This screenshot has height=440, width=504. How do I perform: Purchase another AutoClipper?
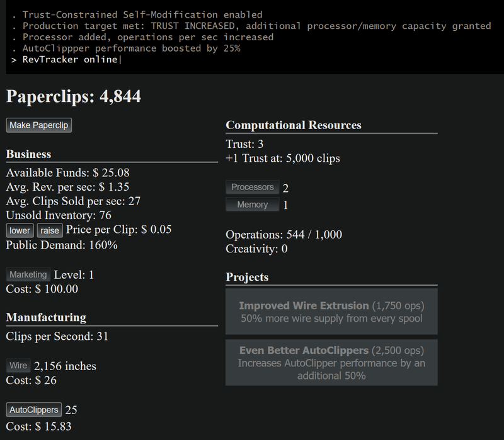point(34,410)
